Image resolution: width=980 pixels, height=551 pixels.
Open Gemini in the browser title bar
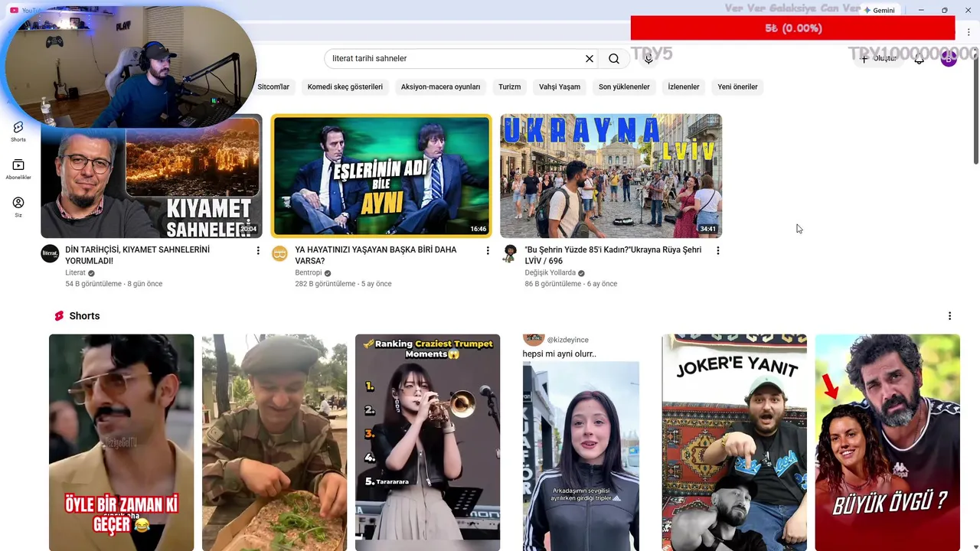879,10
